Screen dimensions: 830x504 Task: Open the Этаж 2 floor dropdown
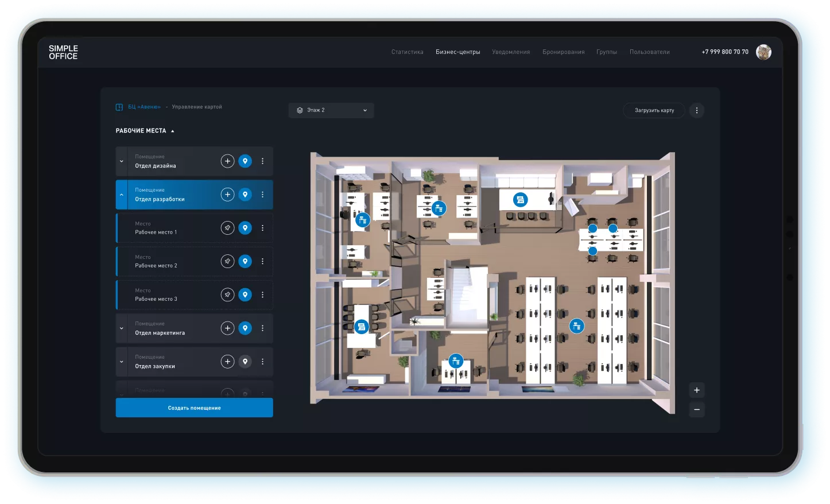click(331, 110)
